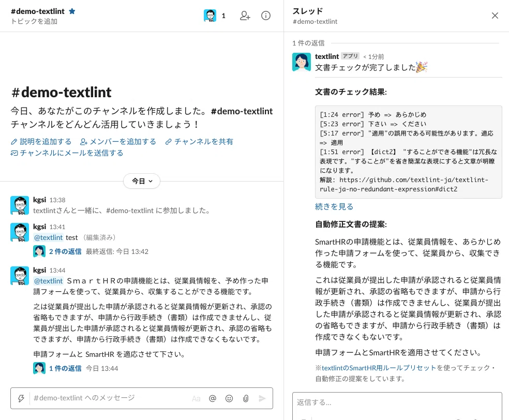Open channel details info icon
Viewport: 509px width, 420px height.
pyautogui.click(x=266, y=16)
